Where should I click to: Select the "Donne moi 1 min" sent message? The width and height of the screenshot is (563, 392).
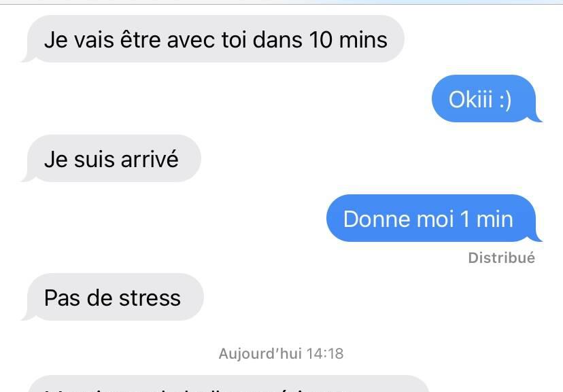click(434, 218)
